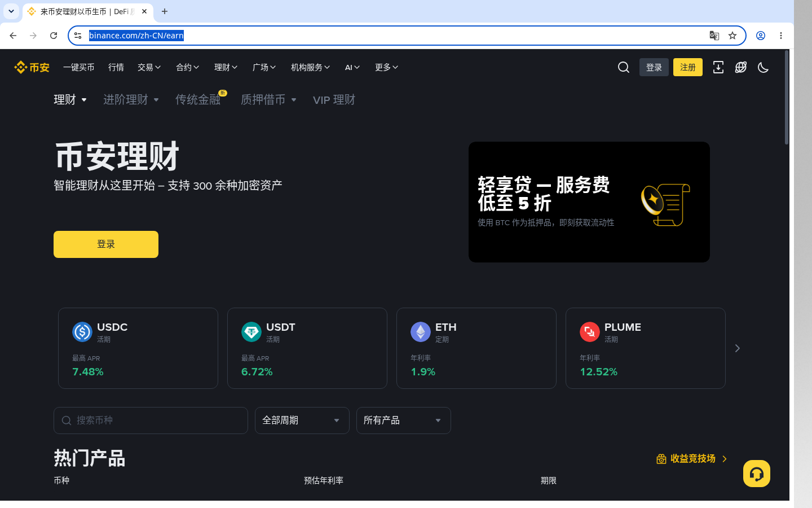Open 行情 in top navigation

pyautogui.click(x=116, y=67)
